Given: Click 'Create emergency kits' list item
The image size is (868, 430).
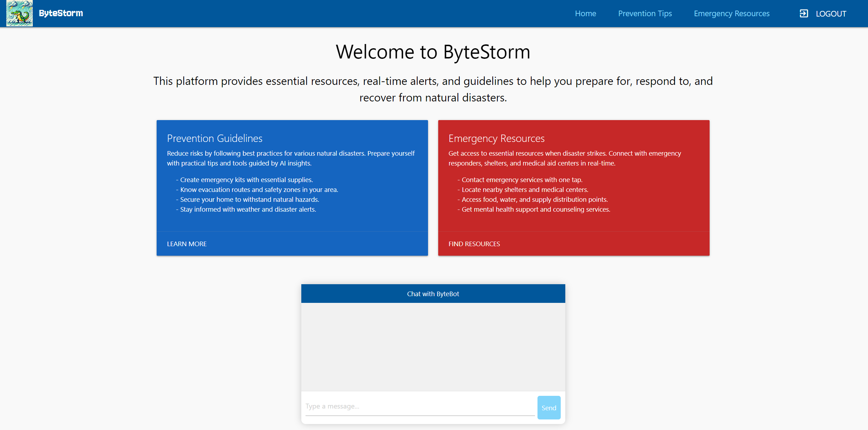Looking at the screenshot, I should [246, 180].
